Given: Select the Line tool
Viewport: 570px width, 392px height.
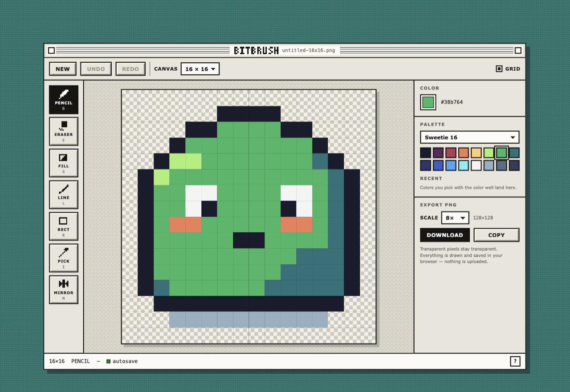Looking at the screenshot, I should tap(64, 194).
